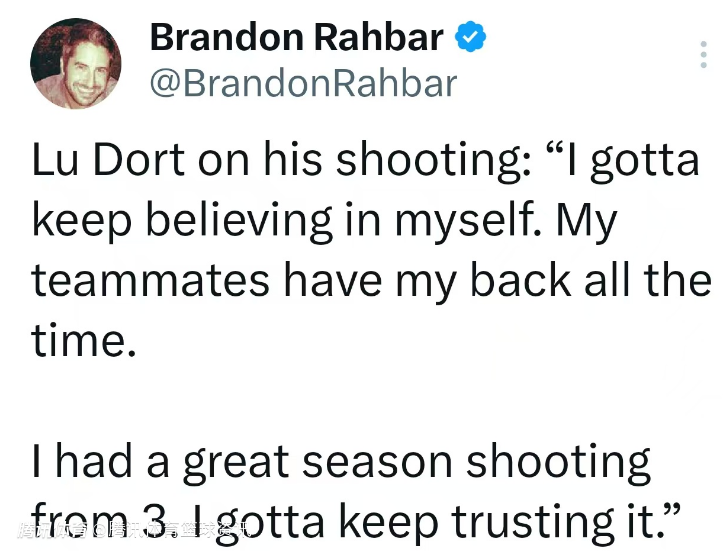Select the word "trusting" in the last line
Image resolution: width=726 pixels, height=554 pixels.
(x=533, y=524)
